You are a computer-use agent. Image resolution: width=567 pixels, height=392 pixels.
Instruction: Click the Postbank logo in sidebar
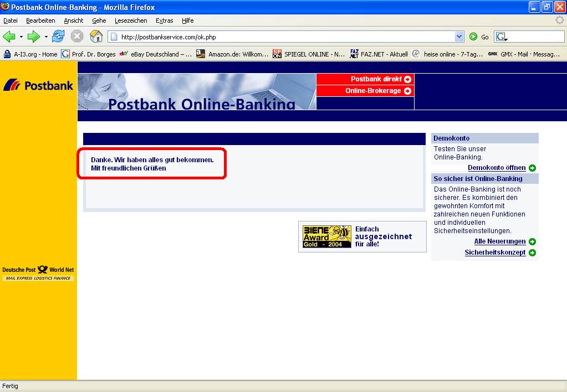point(38,85)
